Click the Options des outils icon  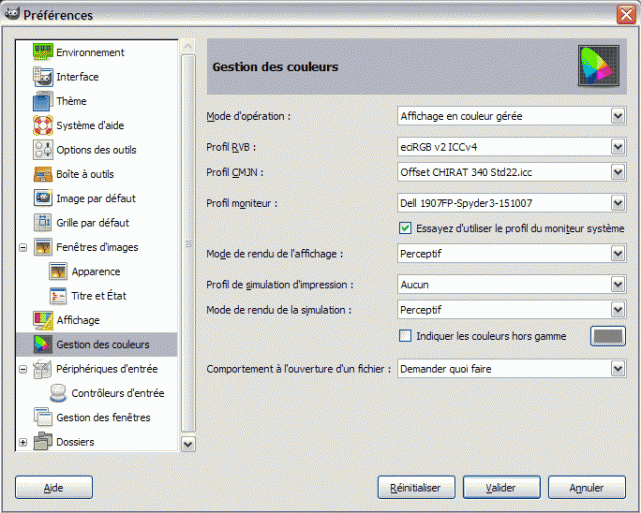tap(43, 150)
